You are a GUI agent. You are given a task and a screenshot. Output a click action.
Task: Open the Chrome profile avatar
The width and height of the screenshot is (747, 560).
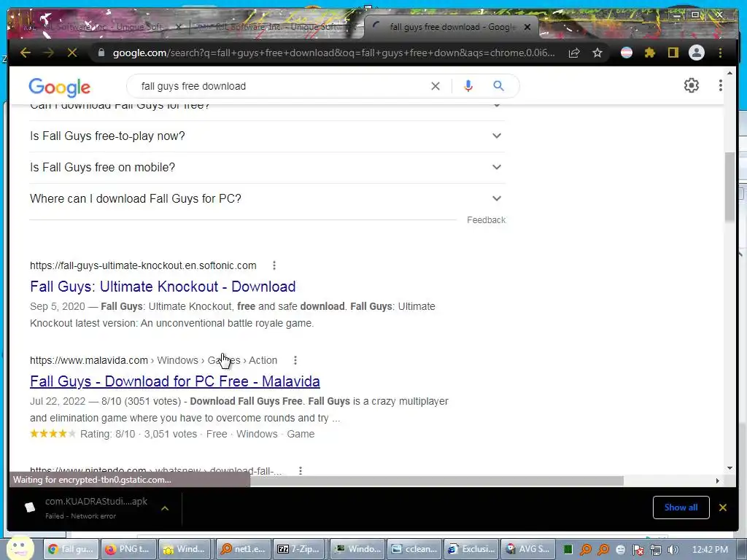click(x=697, y=52)
